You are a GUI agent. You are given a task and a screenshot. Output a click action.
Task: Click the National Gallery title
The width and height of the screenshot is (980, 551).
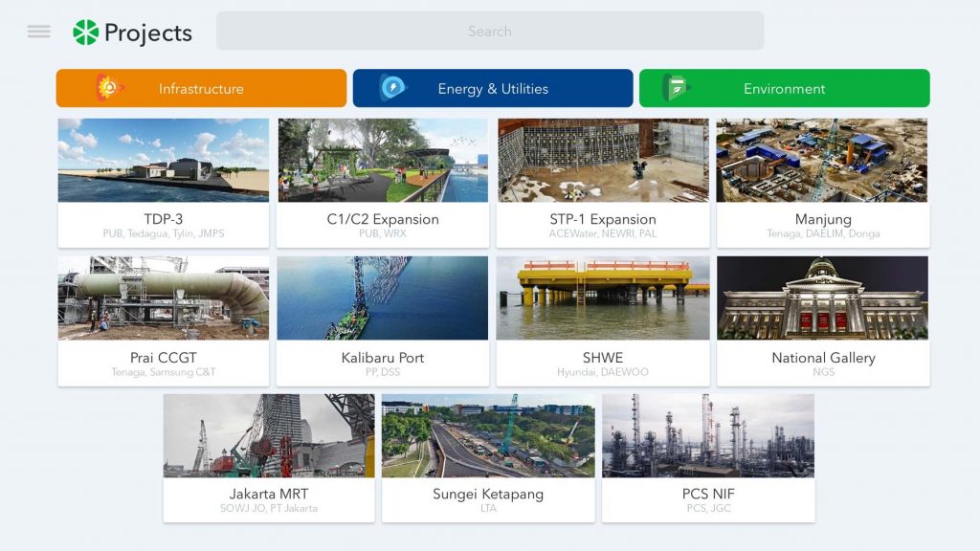[823, 358]
